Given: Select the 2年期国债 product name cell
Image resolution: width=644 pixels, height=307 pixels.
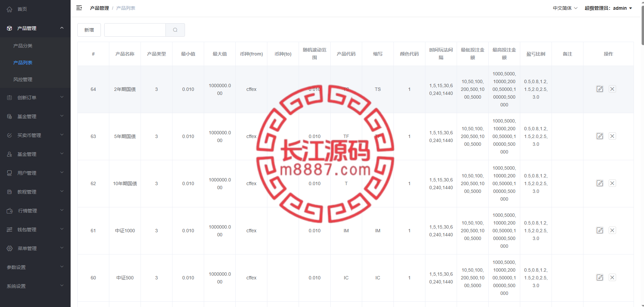Looking at the screenshot, I should (x=125, y=89).
